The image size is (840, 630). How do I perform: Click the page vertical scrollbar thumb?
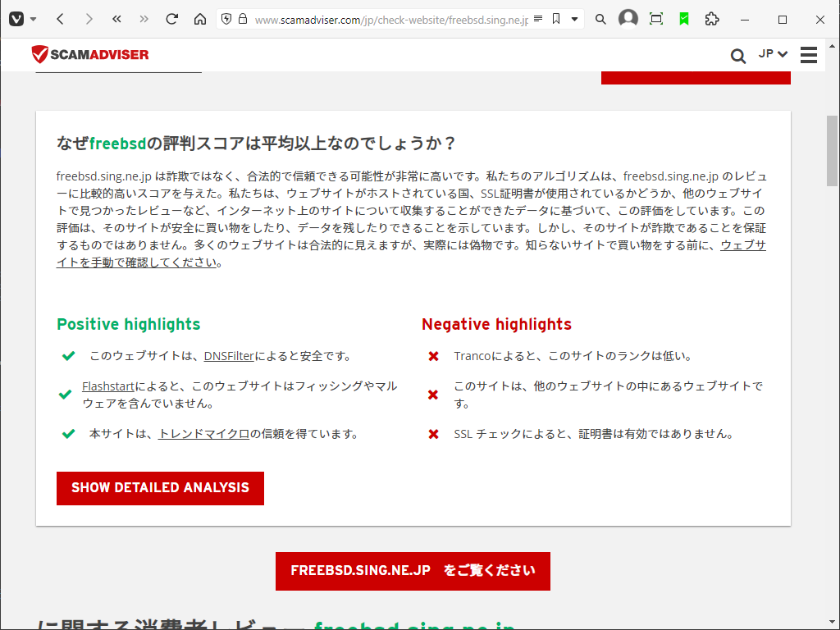[832, 151]
